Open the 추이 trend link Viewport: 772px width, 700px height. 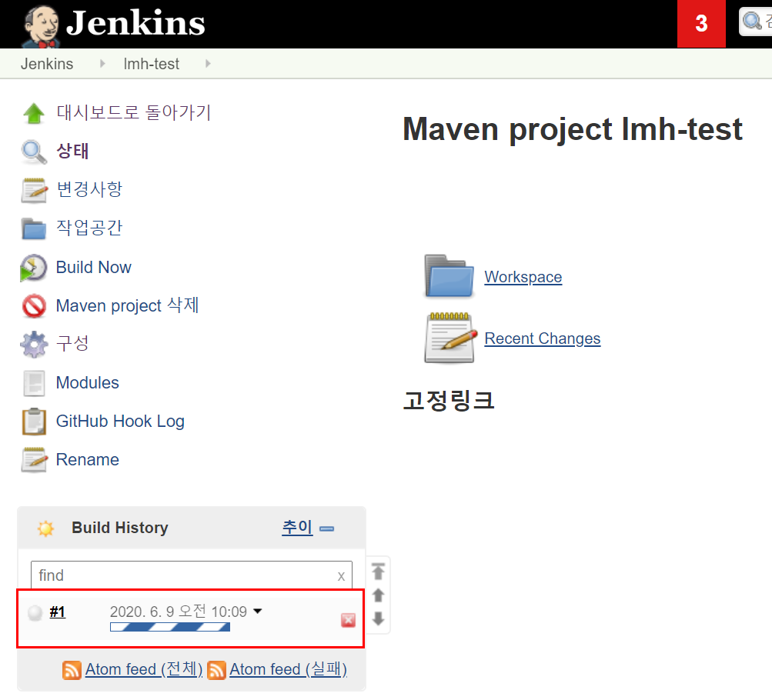[297, 527]
